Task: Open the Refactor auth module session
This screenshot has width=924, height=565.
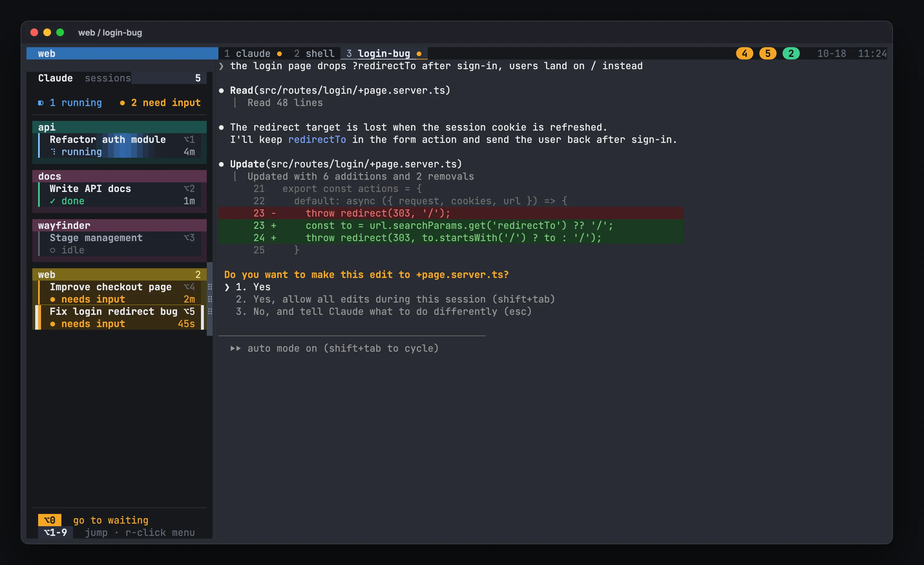Action: pyautogui.click(x=119, y=145)
